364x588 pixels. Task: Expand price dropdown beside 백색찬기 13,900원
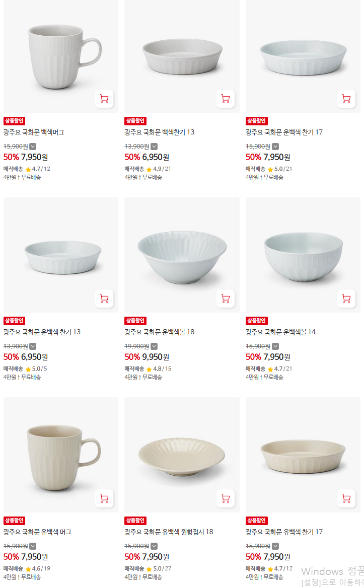click(154, 146)
